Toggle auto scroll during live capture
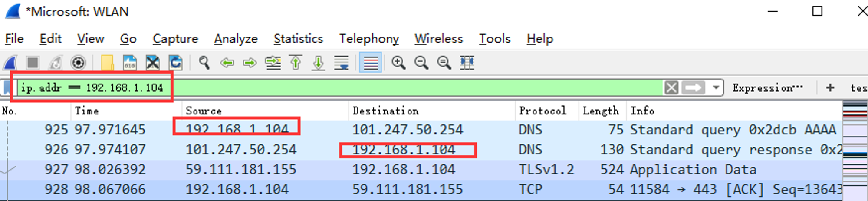 [342, 63]
